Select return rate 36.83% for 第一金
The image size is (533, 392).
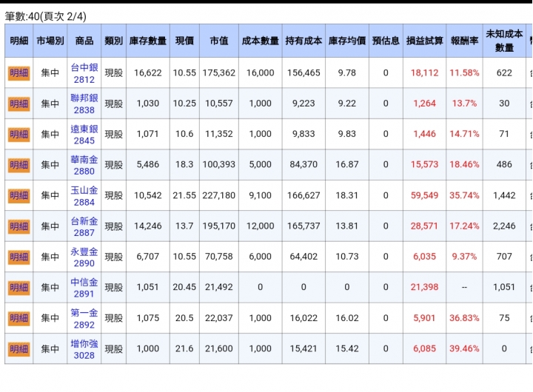point(464,318)
